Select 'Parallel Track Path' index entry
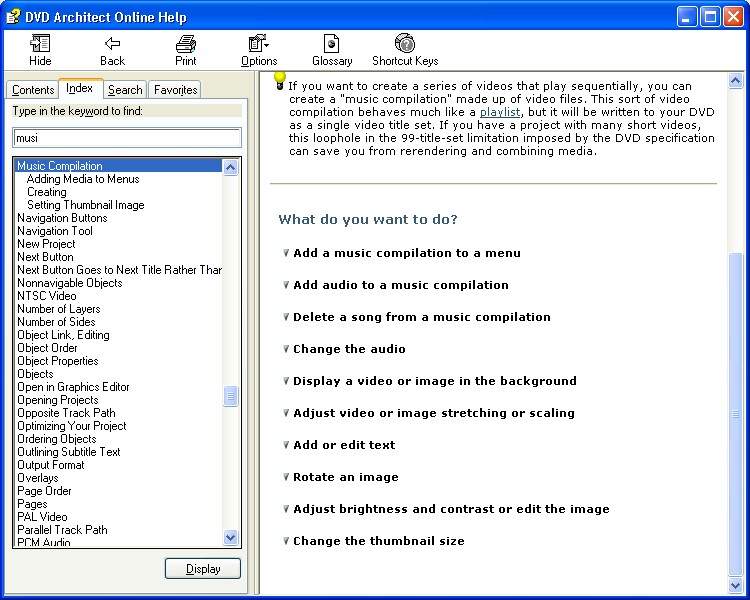 [x=63, y=530]
